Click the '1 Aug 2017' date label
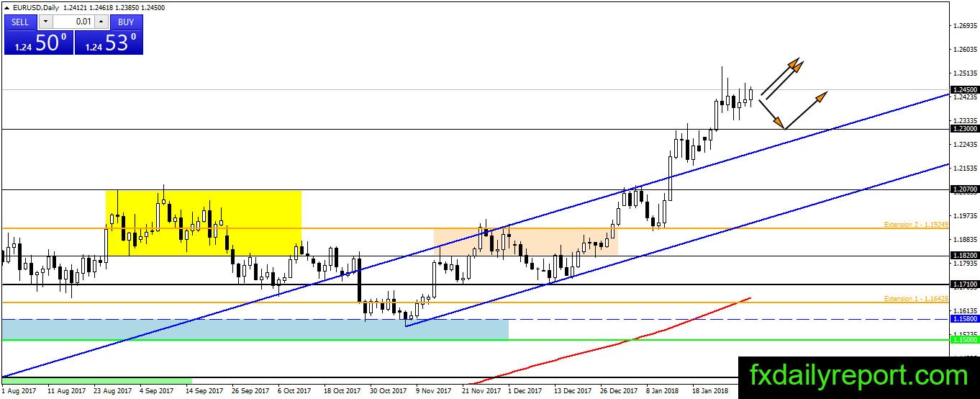The width and height of the screenshot is (980, 399). [19, 390]
